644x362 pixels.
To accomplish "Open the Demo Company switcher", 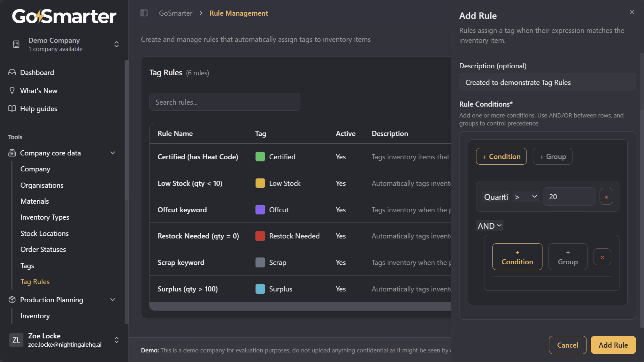I will click(116, 44).
